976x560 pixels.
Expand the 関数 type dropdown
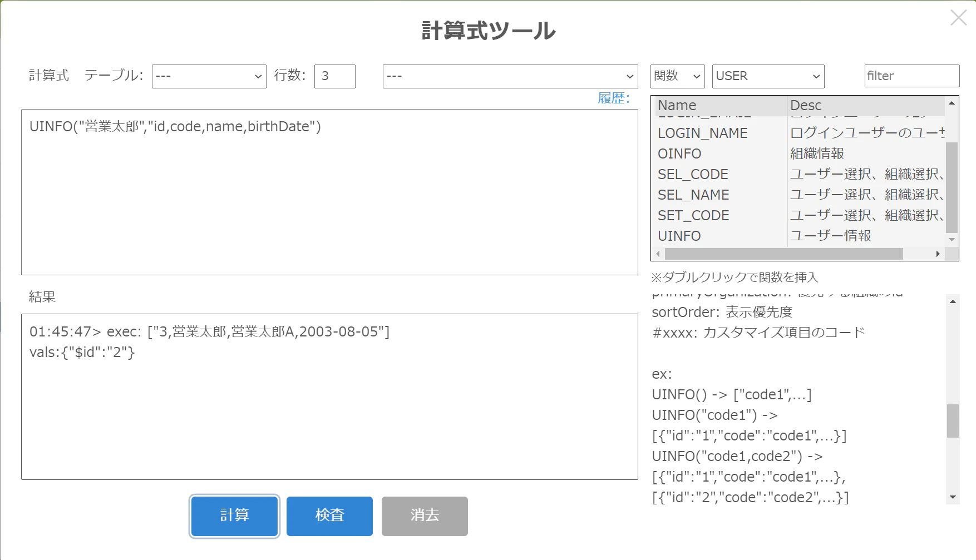(x=677, y=76)
